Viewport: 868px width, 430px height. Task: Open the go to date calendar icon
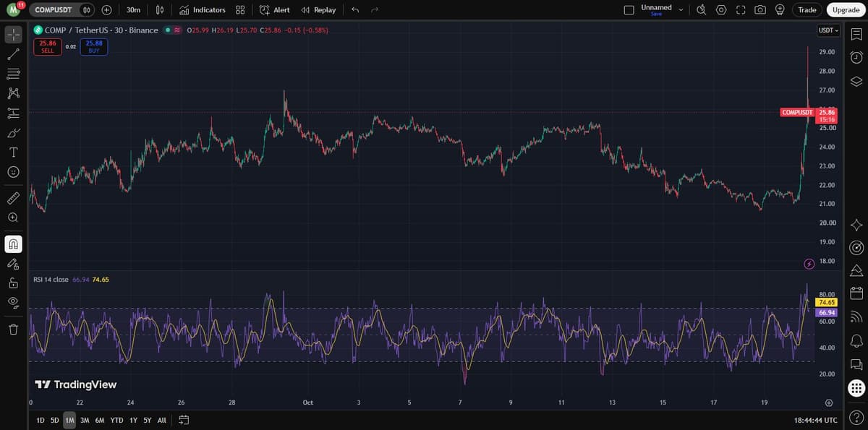pyautogui.click(x=184, y=420)
